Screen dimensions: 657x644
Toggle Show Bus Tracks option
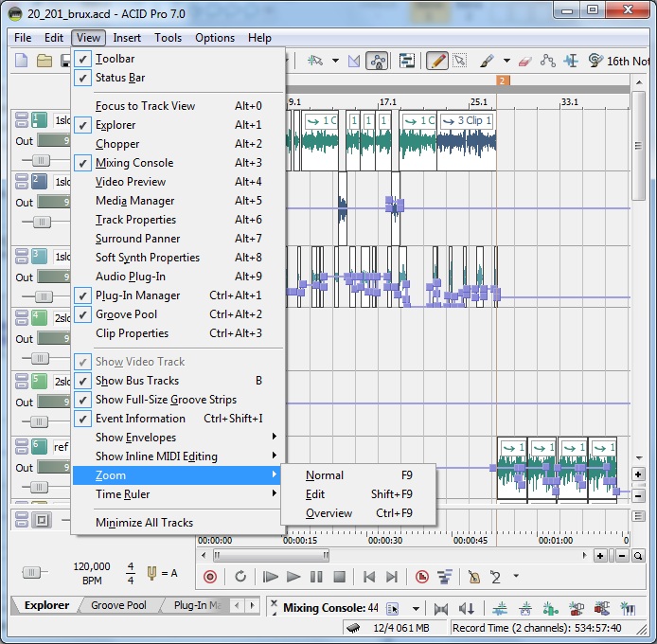(x=137, y=381)
